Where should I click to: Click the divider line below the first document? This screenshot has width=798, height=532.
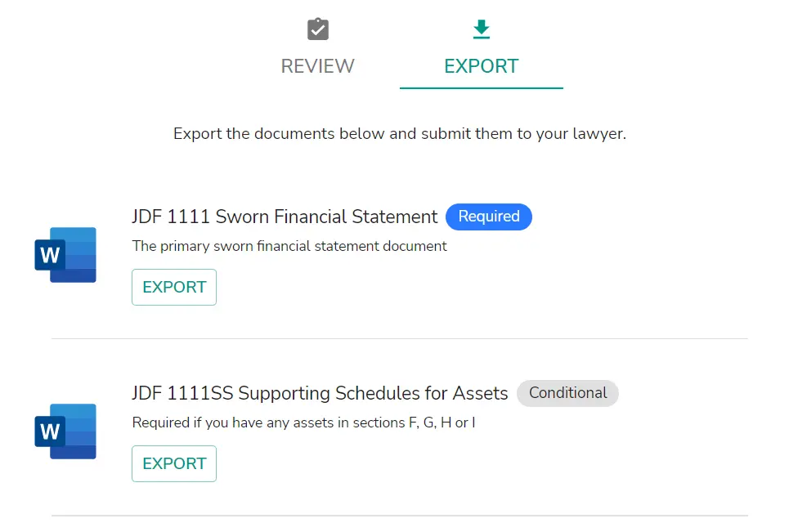pos(400,338)
